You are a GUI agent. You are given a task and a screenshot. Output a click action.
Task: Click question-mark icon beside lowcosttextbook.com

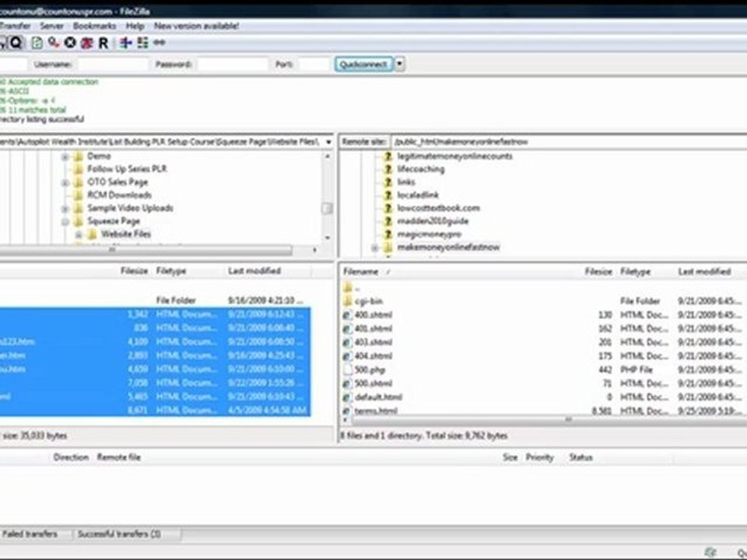[x=388, y=208]
